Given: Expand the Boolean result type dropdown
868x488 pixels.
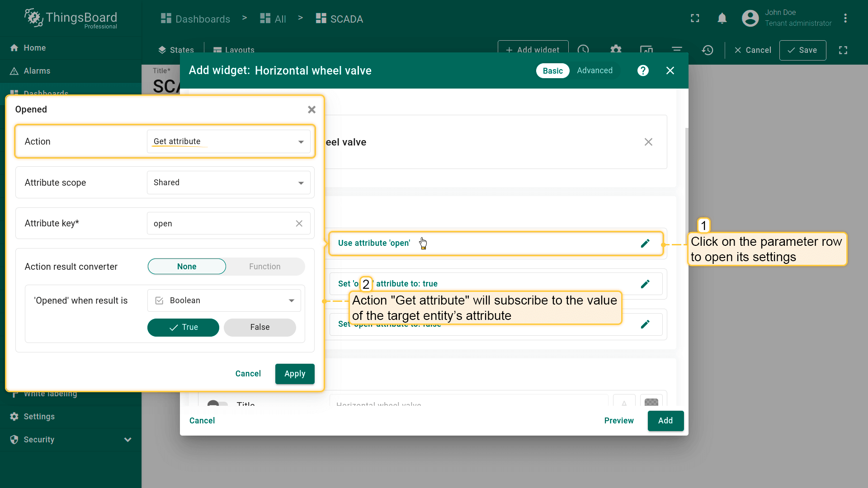Looking at the screenshot, I should 224,301.
